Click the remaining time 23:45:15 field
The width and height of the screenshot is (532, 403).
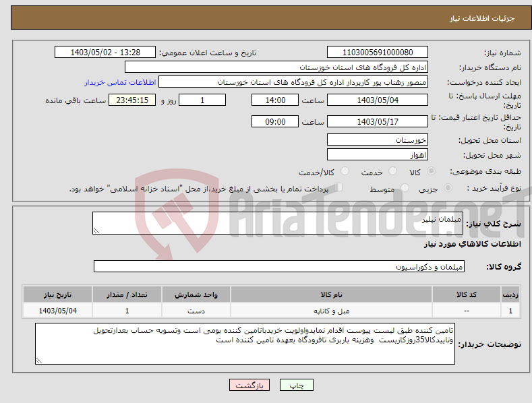coord(132,100)
